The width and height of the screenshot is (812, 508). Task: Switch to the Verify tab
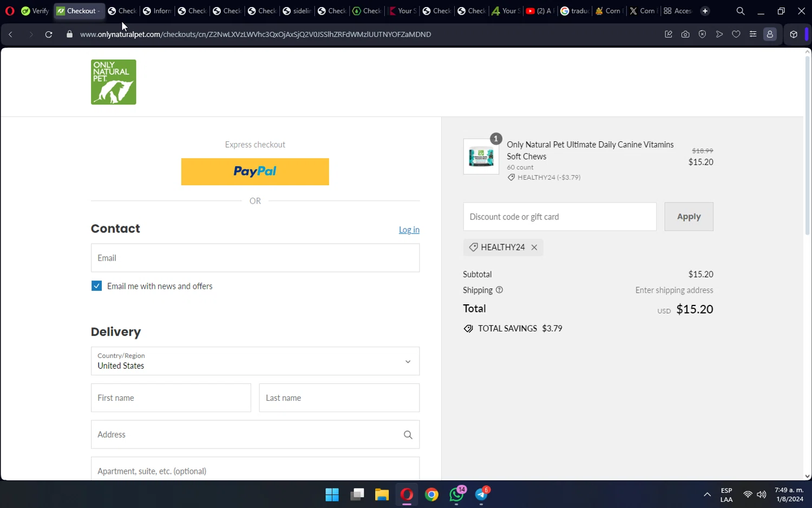click(x=35, y=11)
